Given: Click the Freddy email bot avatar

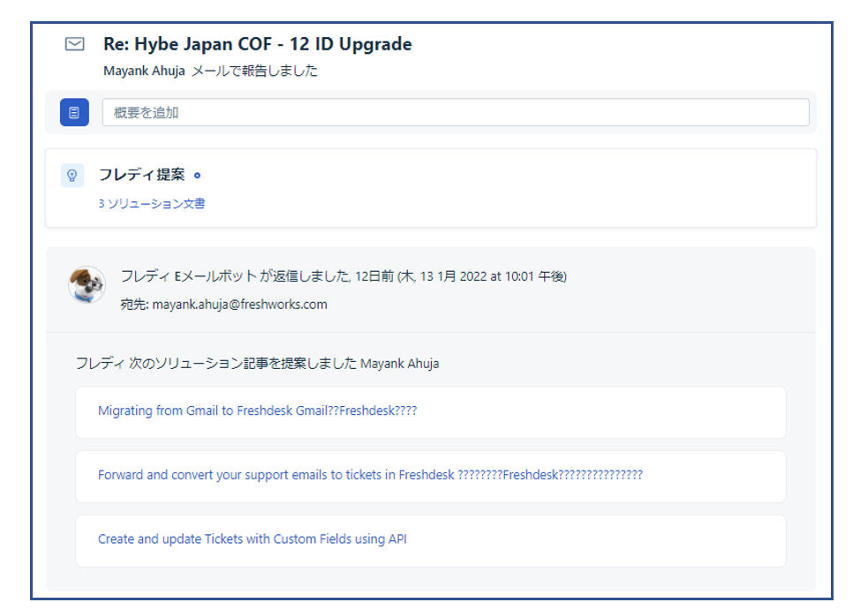Looking at the screenshot, I should [87, 284].
